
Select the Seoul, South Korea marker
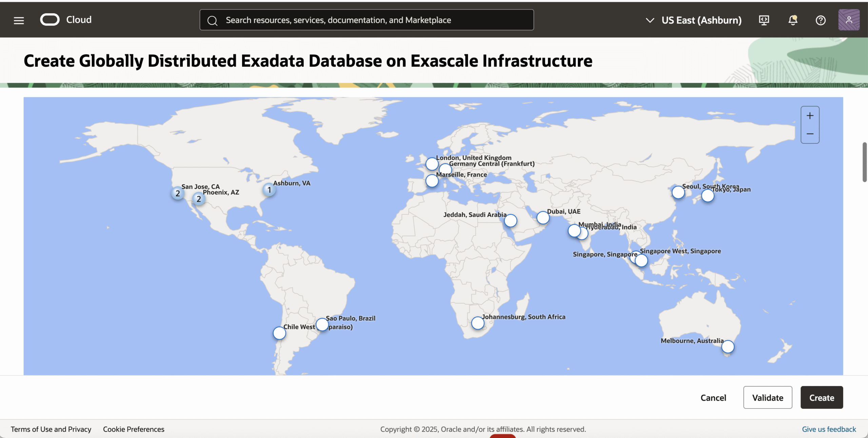click(x=678, y=192)
